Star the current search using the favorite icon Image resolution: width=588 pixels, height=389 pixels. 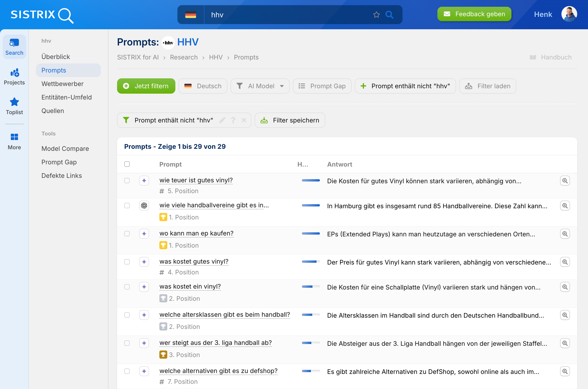[x=376, y=14]
